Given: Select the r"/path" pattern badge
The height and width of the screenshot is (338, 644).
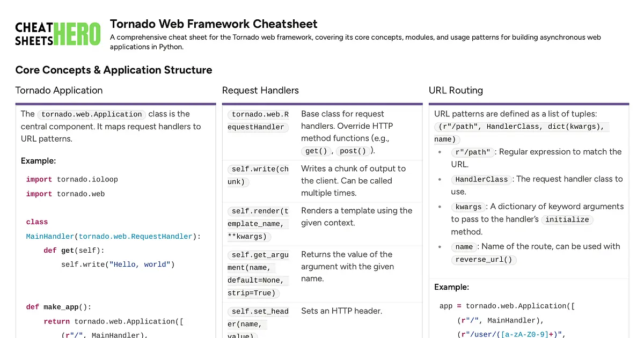Looking at the screenshot, I should click(x=473, y=152).
